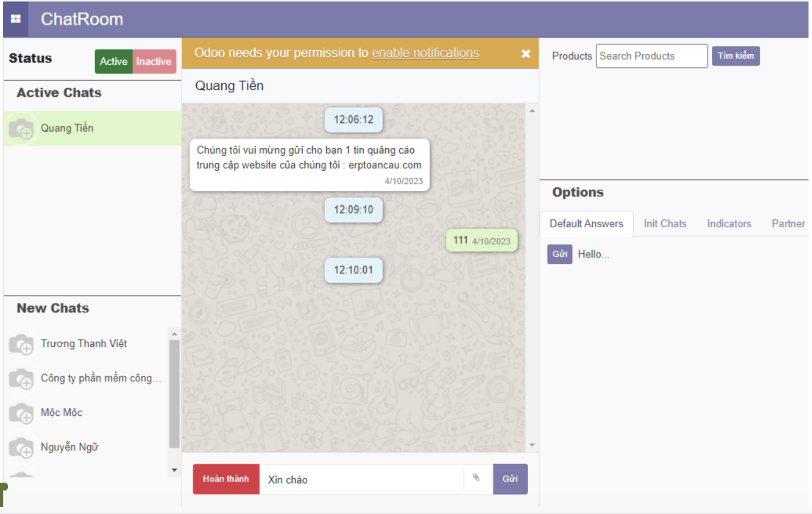The height and width of the screenshot is (514, 812).
Task: Click the 12:06:12 timestamp bubble
Action: tap(354, 120)
